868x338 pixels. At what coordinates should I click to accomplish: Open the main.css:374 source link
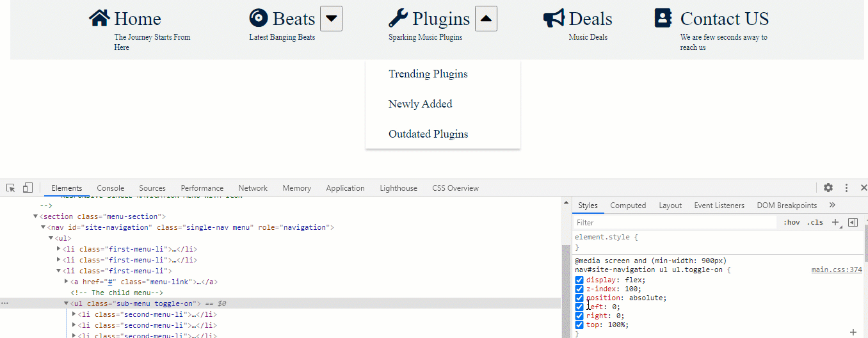[837, 270]
